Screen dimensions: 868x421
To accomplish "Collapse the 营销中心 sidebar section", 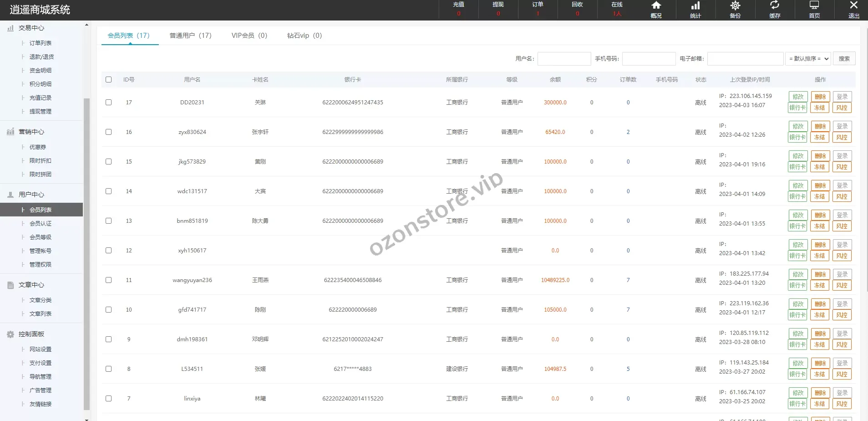I will [x=31, y=132].
